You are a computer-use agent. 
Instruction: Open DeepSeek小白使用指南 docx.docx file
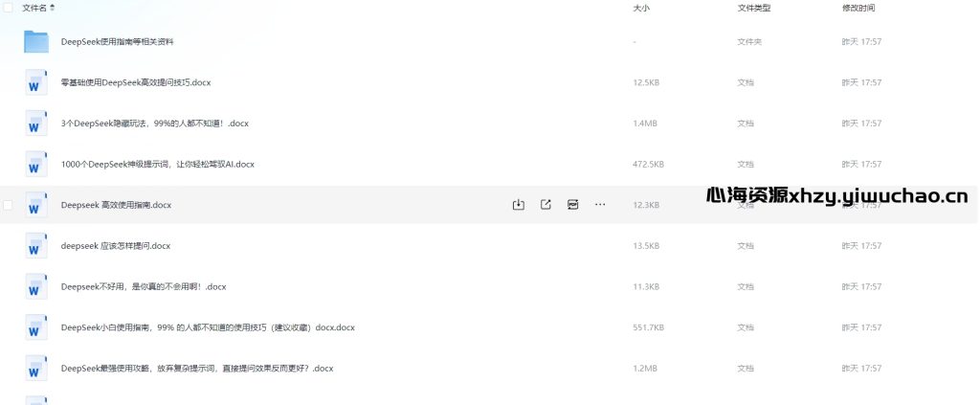click(x=208, y=327)
